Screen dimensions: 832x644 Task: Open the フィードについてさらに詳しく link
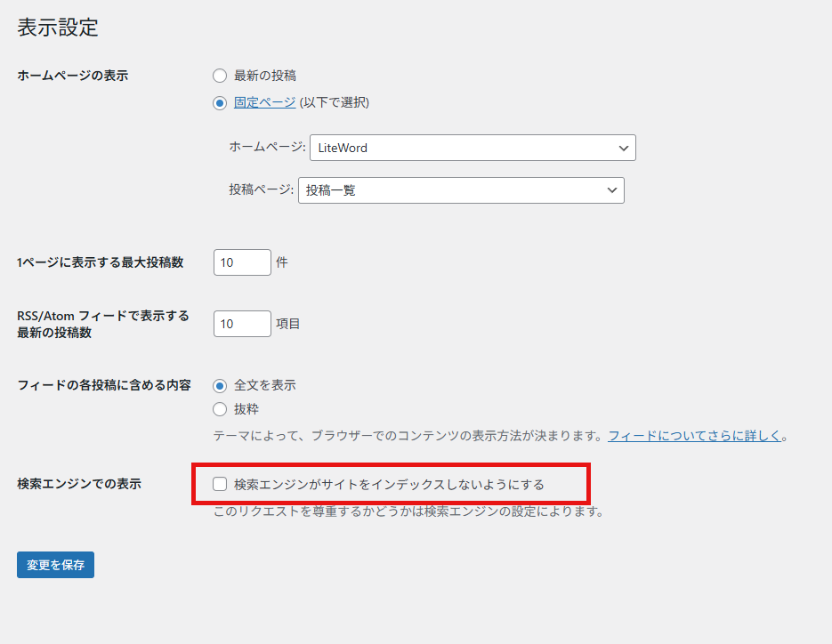coord(695,436)
